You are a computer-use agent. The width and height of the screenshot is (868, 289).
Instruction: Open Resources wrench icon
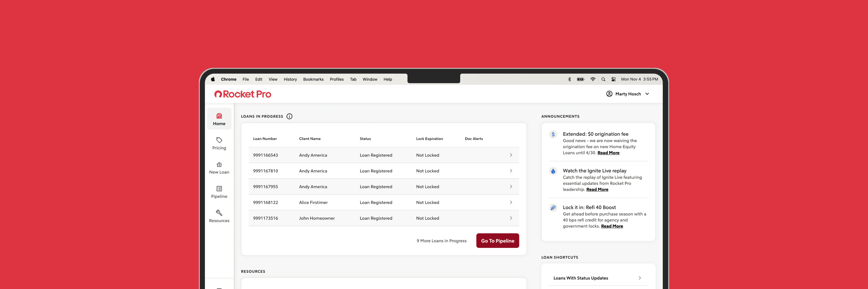219,213
